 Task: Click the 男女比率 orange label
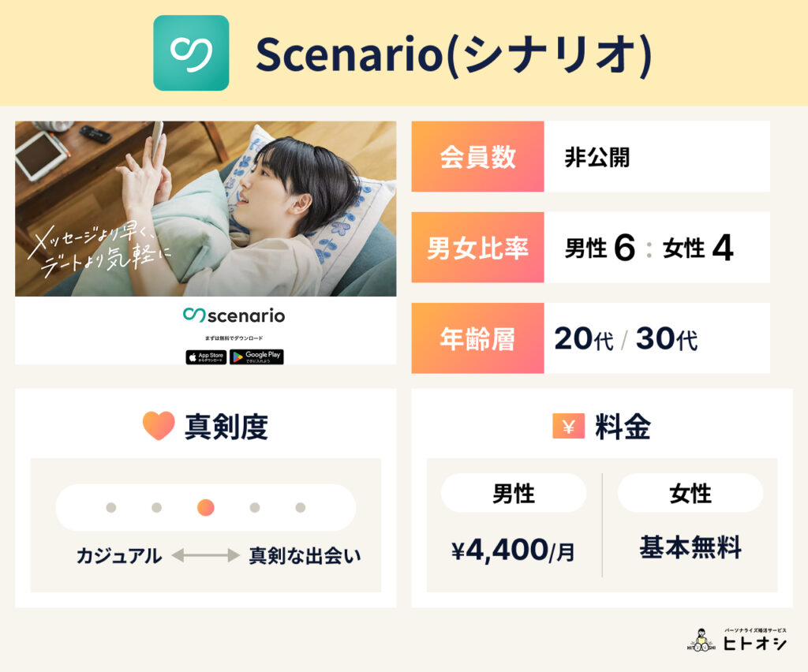click(x=477, y=248)
